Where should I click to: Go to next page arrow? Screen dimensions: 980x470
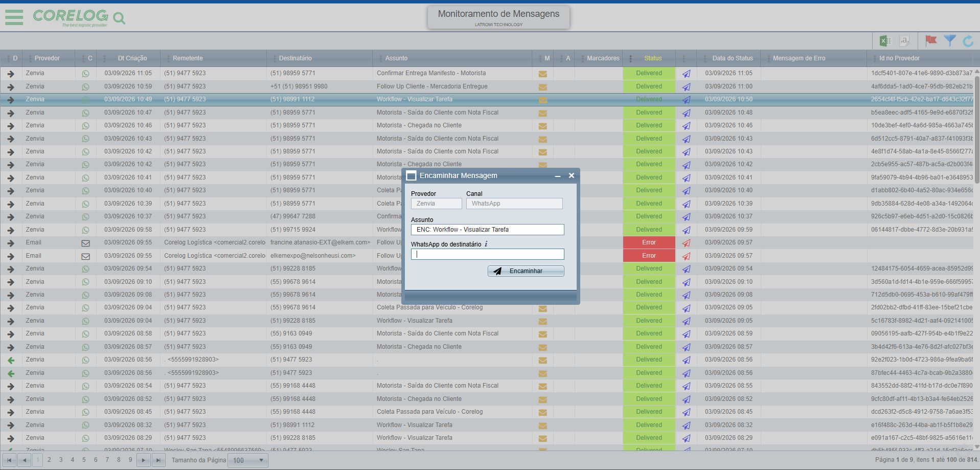(144, 460)
